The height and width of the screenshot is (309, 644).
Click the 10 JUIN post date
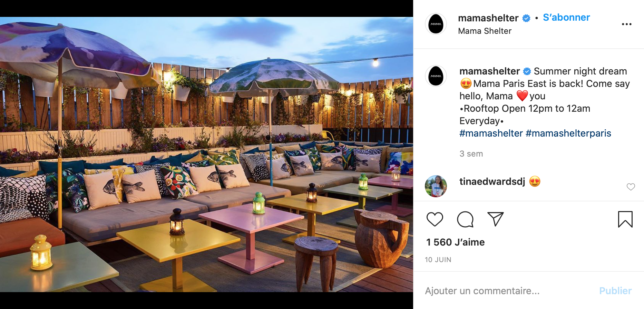[438, 260]
